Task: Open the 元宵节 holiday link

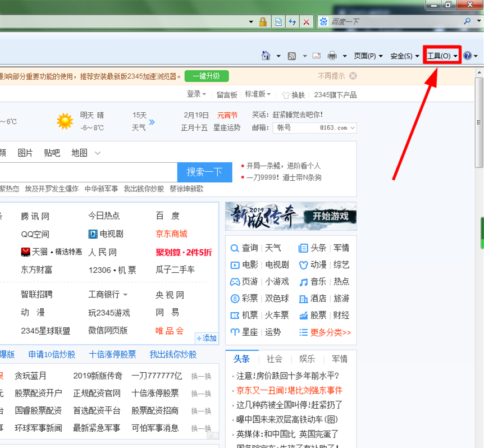Action: (227, 115)
